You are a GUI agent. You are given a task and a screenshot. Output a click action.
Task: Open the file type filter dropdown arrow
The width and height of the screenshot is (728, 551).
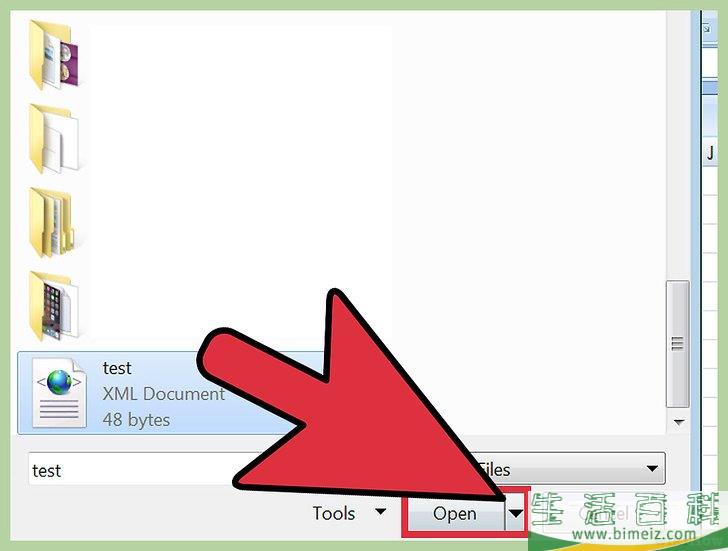[x=652, y=469]
